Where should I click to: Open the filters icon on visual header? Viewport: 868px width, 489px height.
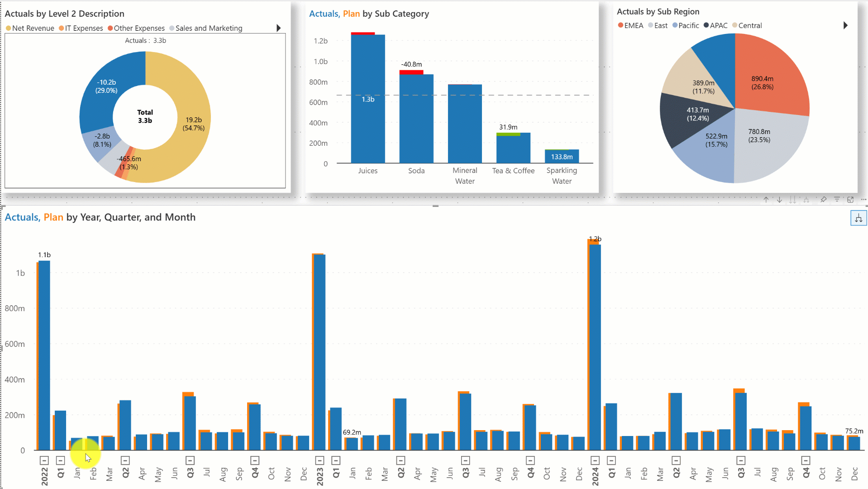pyautogui.click(x=837, y=200)
